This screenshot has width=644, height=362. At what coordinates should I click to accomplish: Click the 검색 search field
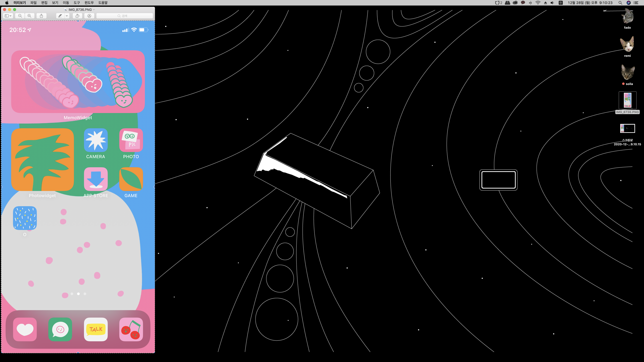125,16
